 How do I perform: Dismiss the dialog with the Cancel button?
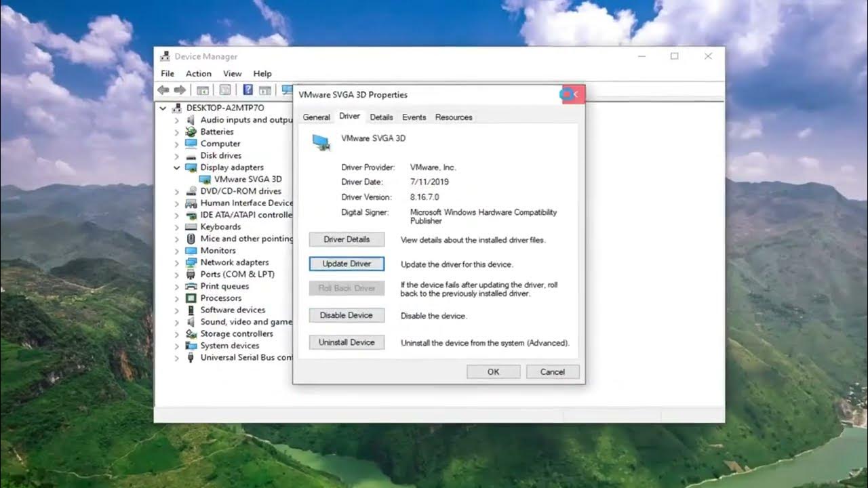(x=553, y=371)
